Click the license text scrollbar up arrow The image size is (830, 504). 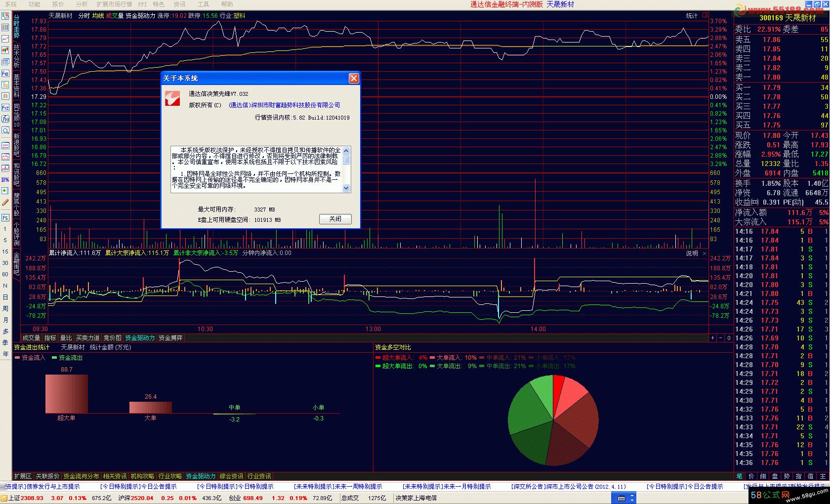[346, 151]
